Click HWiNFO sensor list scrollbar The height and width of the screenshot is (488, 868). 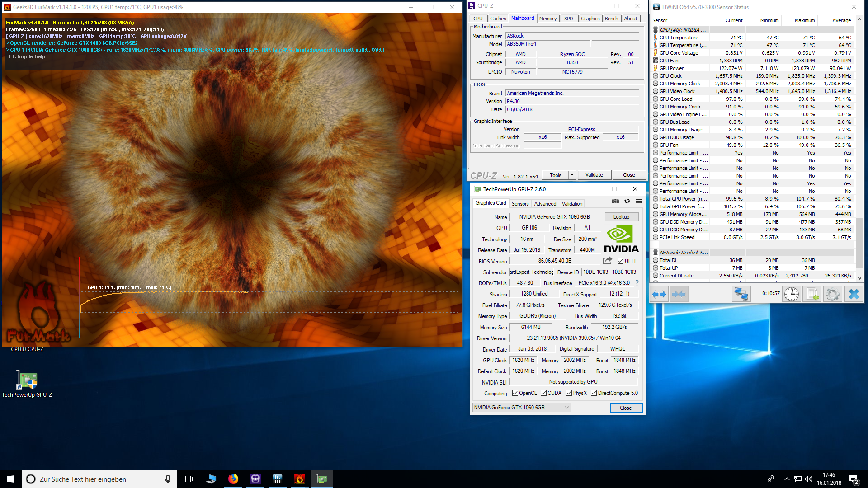[x=859, y=244]
